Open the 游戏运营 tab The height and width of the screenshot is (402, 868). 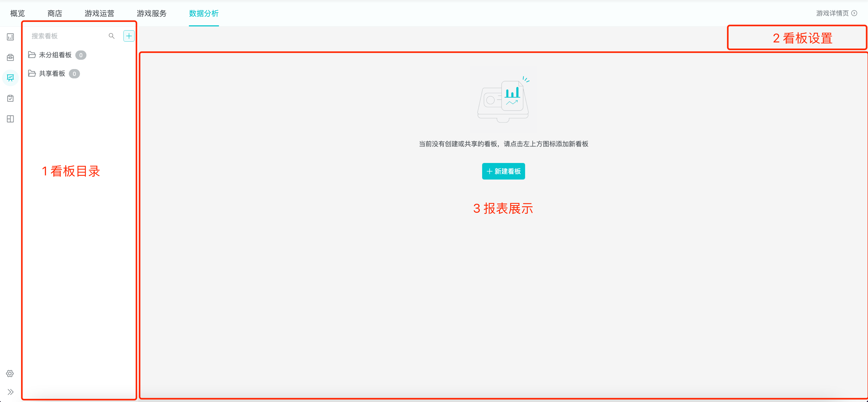(99, 13)
